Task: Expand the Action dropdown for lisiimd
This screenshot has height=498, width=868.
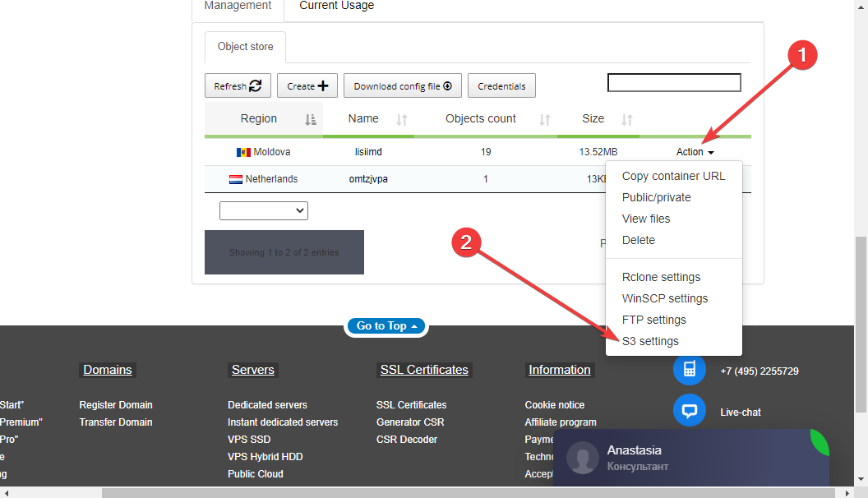Action: tap(695, 152)
